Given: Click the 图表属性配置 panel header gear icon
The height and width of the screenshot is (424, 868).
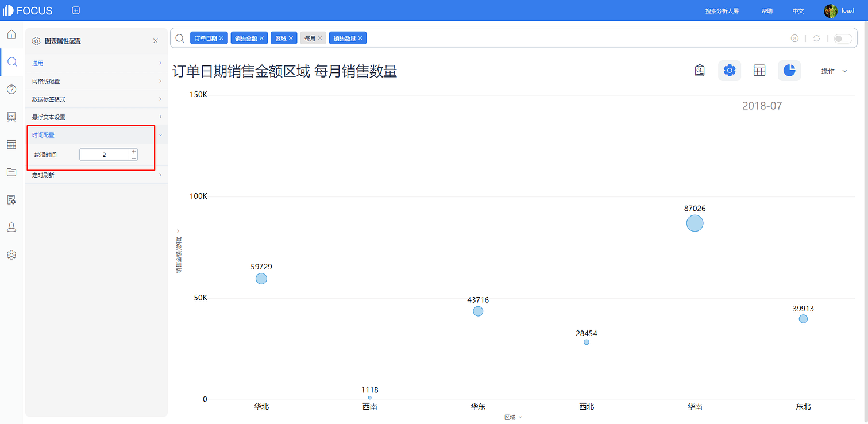Looking at the screenshot, I should point(36,41).
